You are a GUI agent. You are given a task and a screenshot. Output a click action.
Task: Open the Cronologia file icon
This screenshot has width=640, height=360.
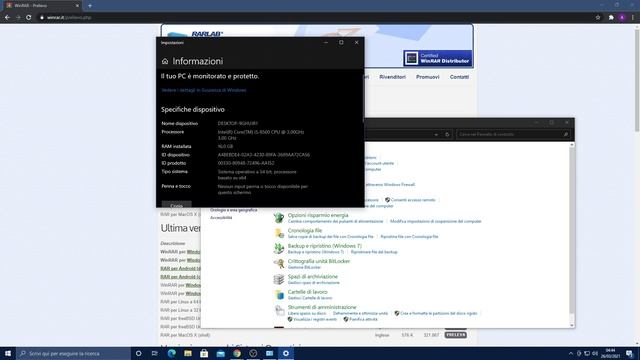(x=279, y=233)
